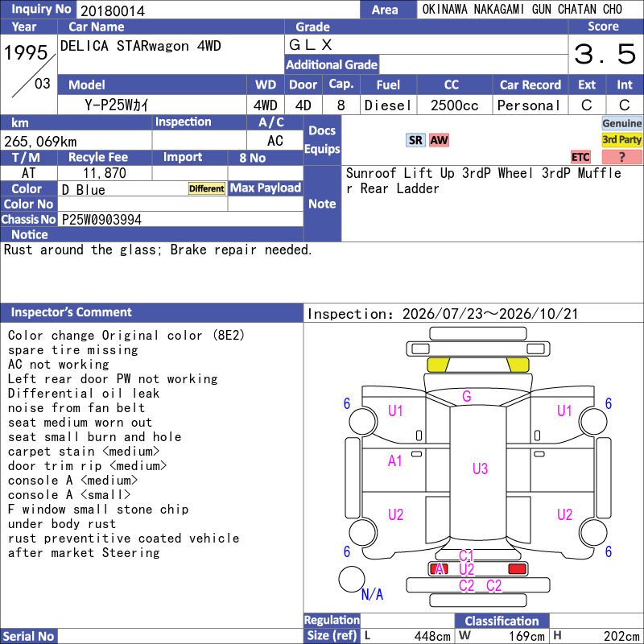Select the right yellow headlight

pyautogui.click(x=518, y=365)
